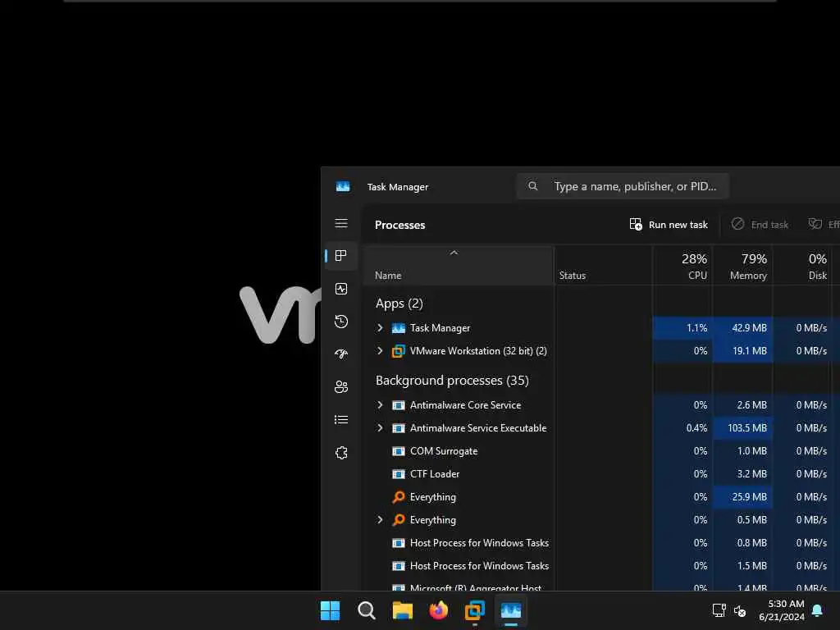Screen dimensions: 840x630
Task: Select the COM Surrogate row
Action: 601,451
